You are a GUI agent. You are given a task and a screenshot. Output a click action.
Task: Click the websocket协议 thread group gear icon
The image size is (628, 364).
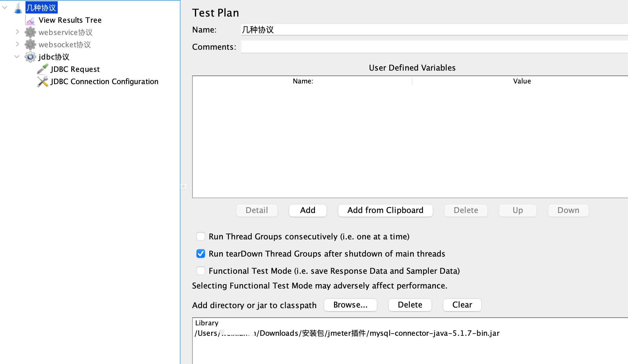[x=30, y=45]
